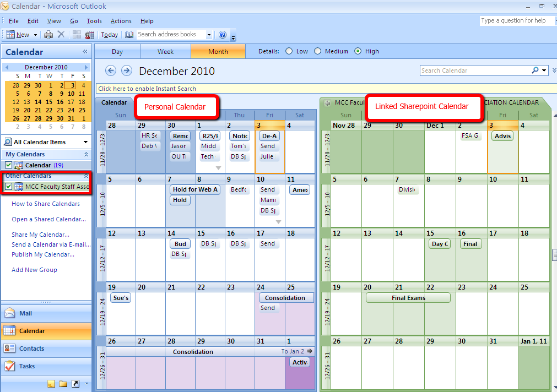Click the View Group Schedules icon
The image size is (557, 392).
pyautogui.click(x=89, y=35)
